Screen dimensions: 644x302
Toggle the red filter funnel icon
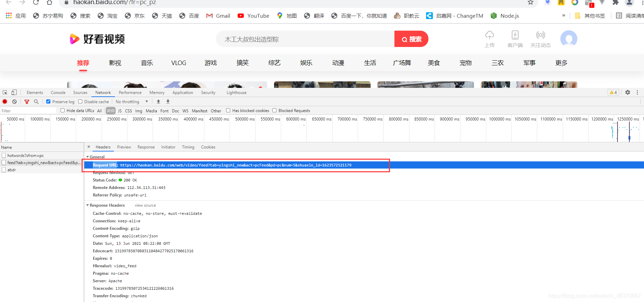27,101
